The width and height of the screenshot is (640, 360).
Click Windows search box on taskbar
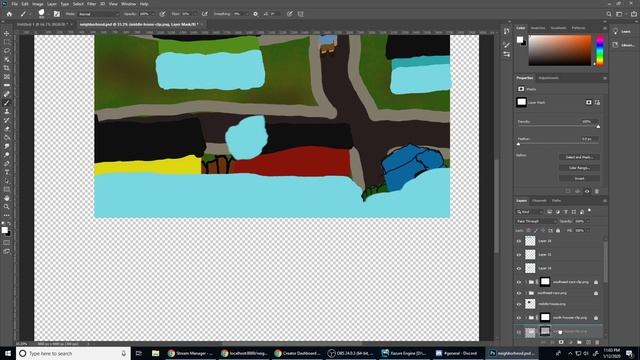point(73,353)
